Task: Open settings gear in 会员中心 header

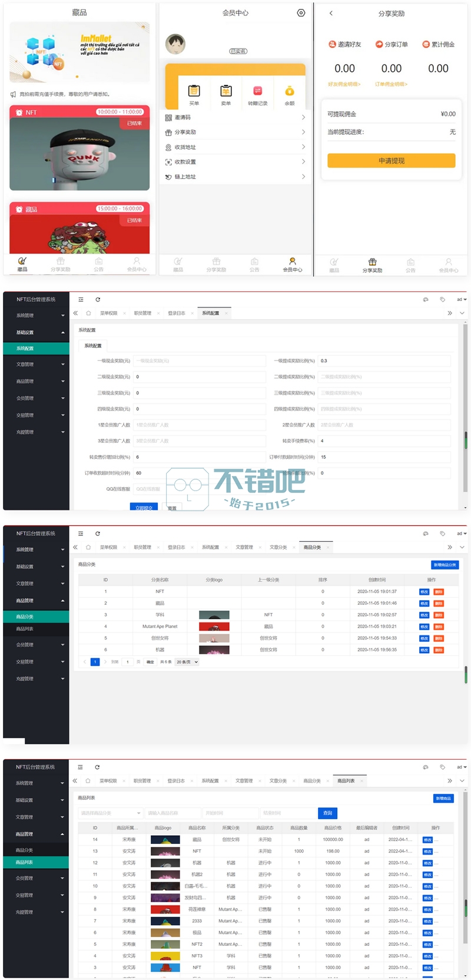Action: (x=301, y=13)
